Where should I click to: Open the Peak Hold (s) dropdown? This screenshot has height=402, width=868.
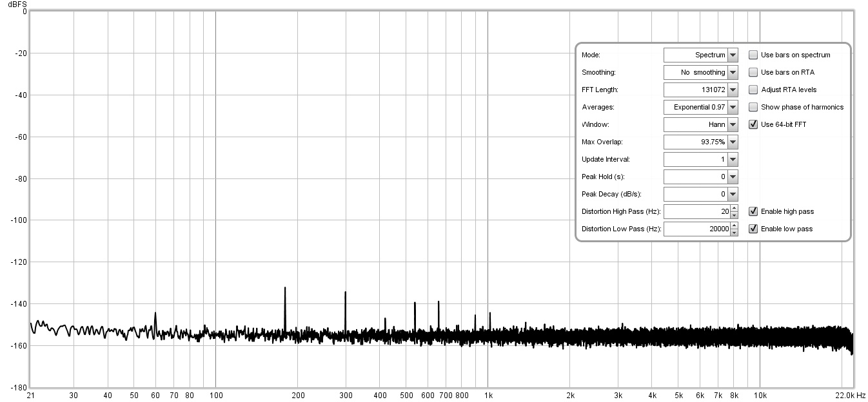[x=733, y=177]
